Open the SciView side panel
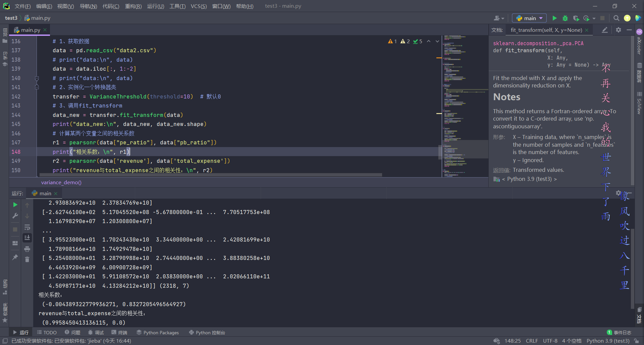The image size is (644, 345). pyautogui.click(x=639, y=103)
